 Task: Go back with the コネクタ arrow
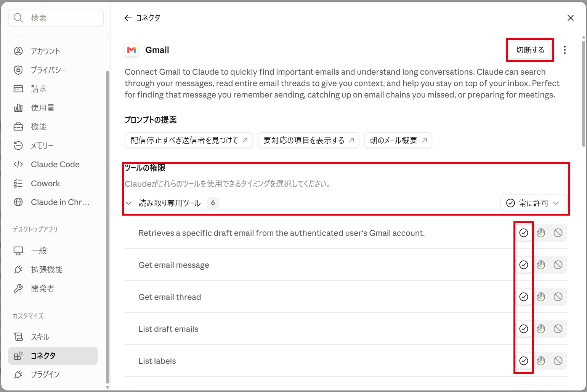[128, 18]
